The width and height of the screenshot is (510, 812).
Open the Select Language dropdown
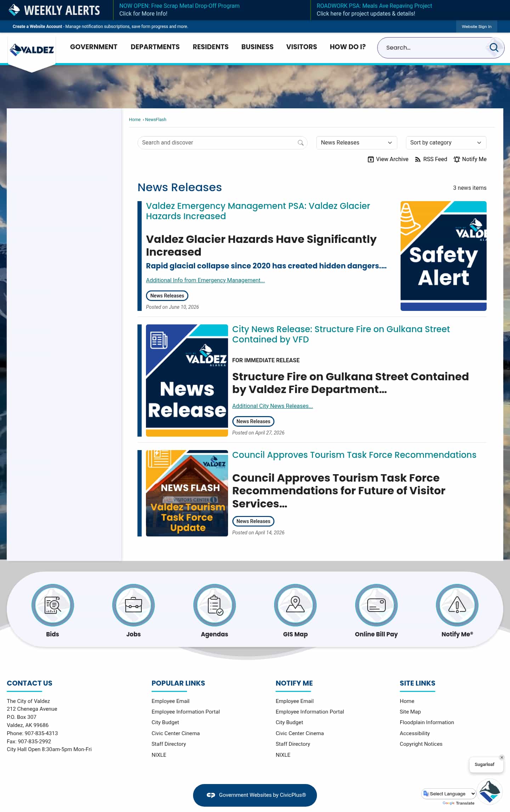tap(449, 794)
